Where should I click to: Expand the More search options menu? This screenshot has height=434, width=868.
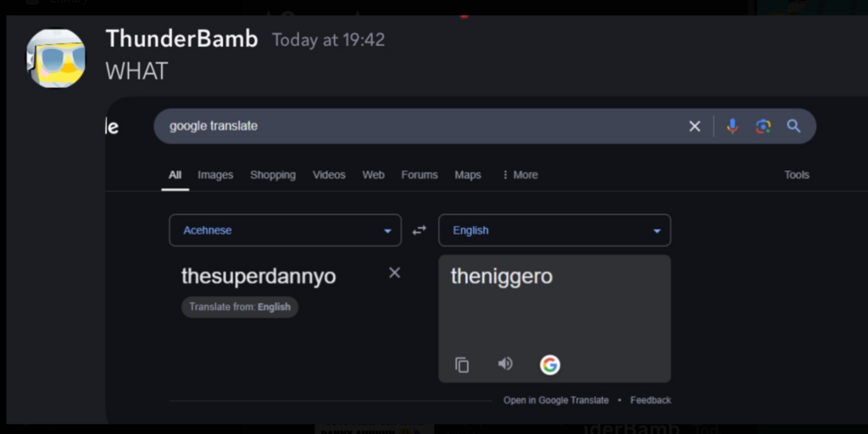pos(520,175)
